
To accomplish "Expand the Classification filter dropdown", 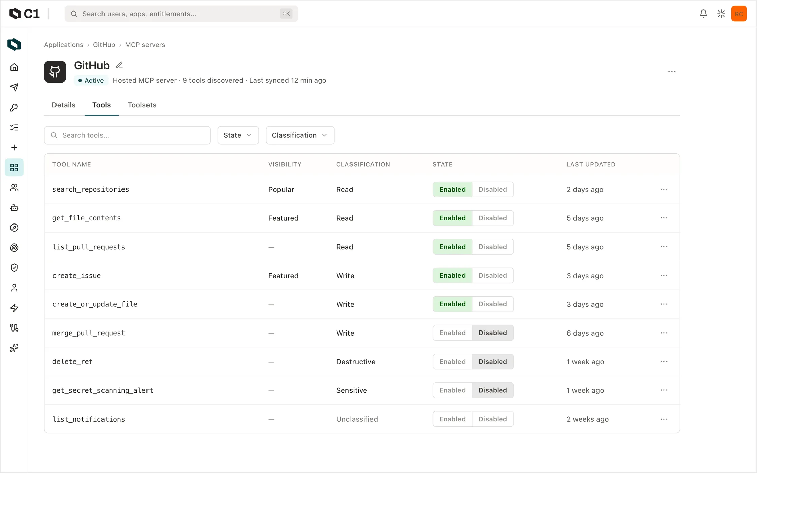I will coord(300,135).
